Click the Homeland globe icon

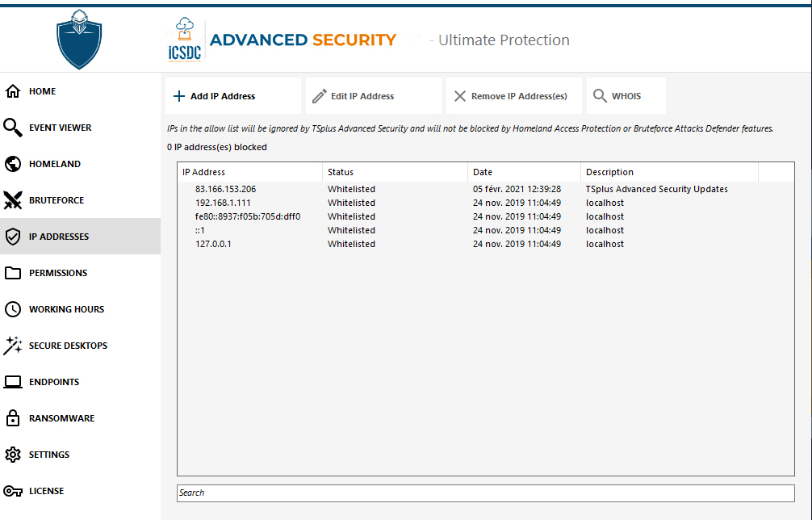click(13, 164)
